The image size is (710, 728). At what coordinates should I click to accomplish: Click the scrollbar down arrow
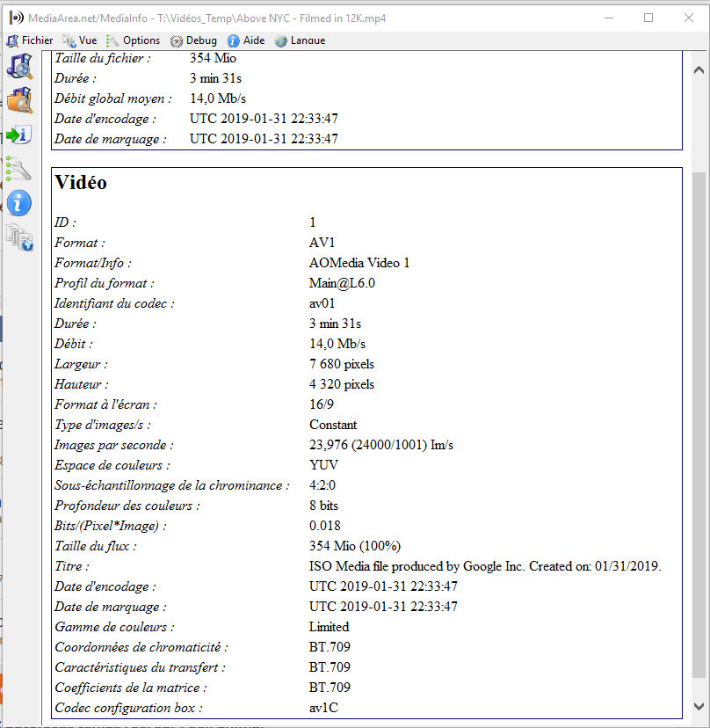click(699, 706)
